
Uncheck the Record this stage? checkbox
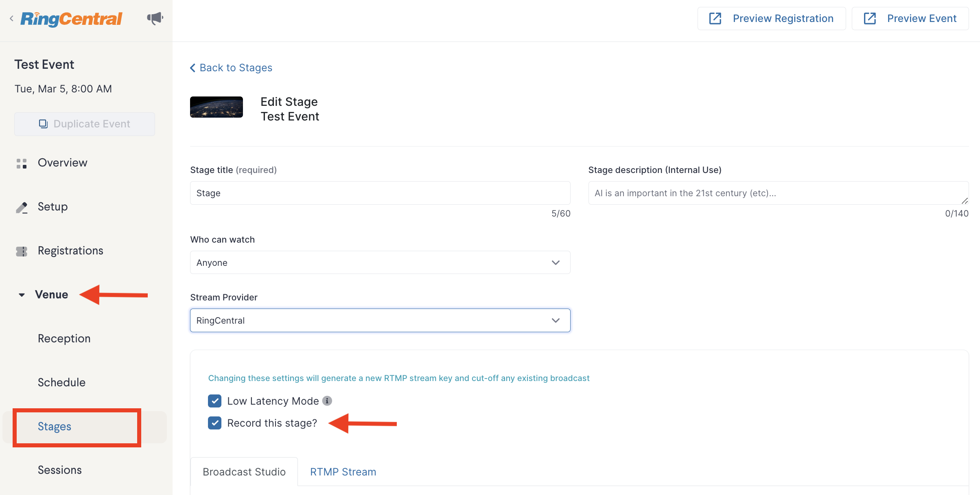pyautogui.click(x=214, y=423)
